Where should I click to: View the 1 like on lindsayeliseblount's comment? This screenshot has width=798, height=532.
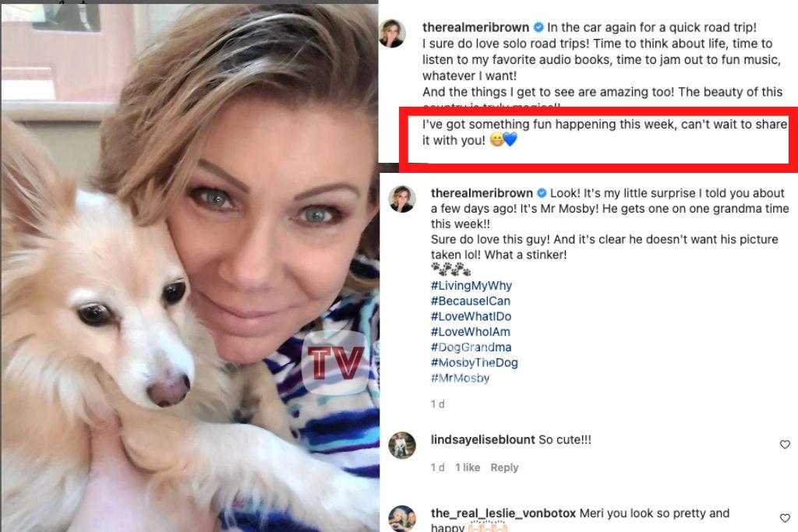point(468,467)
